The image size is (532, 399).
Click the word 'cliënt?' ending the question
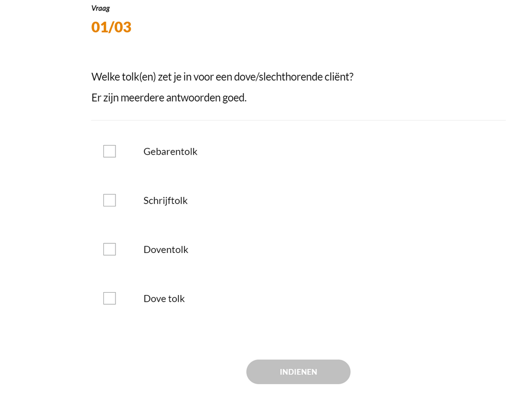[x=339, y=77]
